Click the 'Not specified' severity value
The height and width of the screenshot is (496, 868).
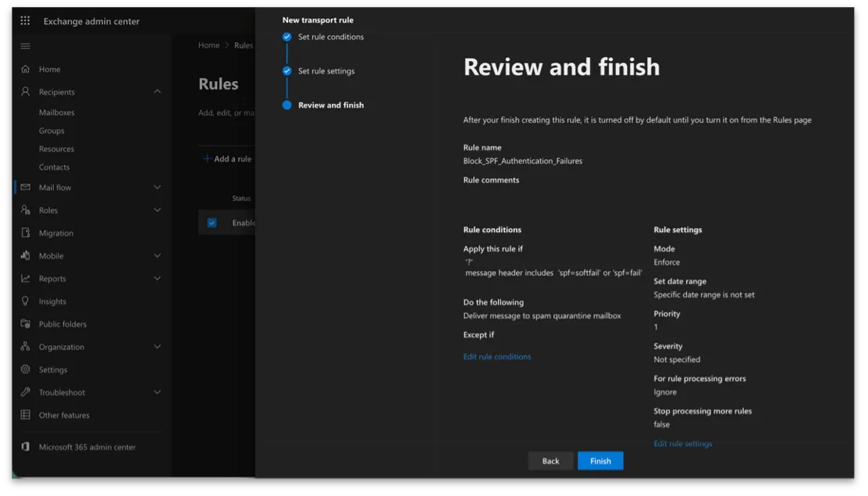[x=677, y=359]
